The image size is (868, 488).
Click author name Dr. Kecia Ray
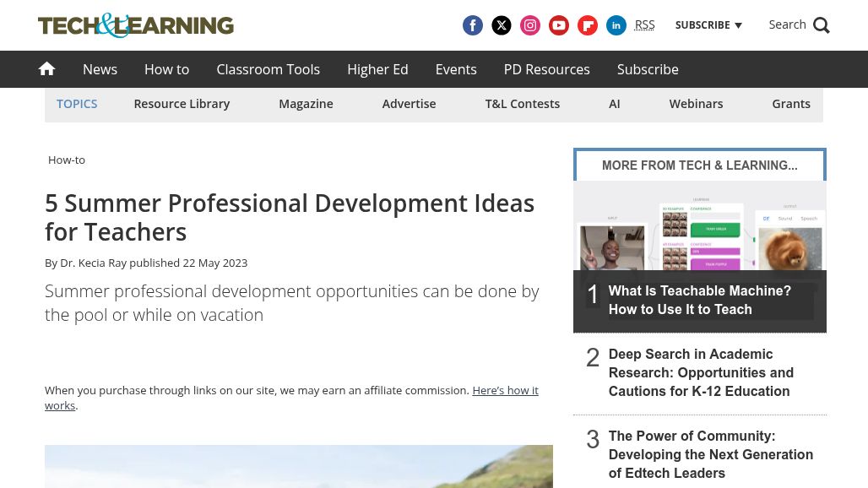click(93, 263)
